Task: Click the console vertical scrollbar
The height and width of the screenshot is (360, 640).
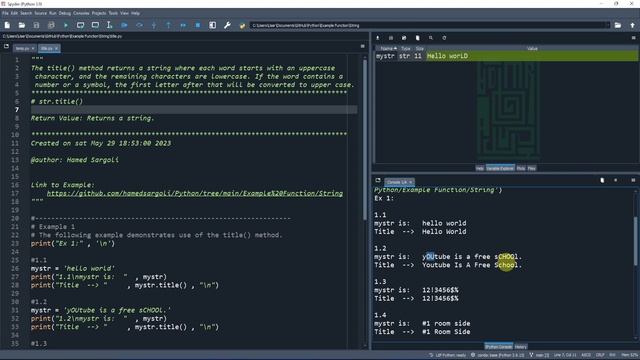Action: (x=636, y=241)
